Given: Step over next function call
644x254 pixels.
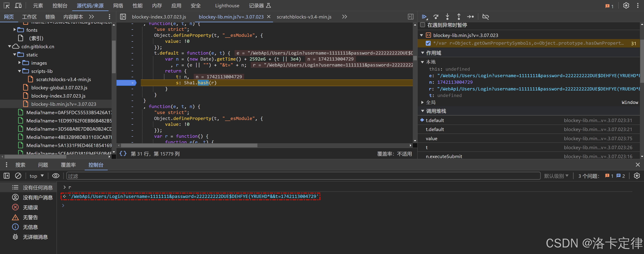Looking at the screenshot, I should 436,17.
